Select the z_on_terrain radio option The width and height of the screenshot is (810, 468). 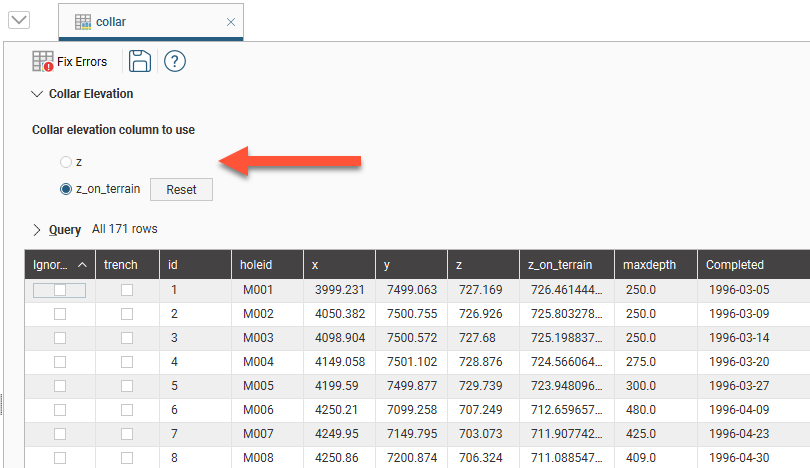pos(66,189)
